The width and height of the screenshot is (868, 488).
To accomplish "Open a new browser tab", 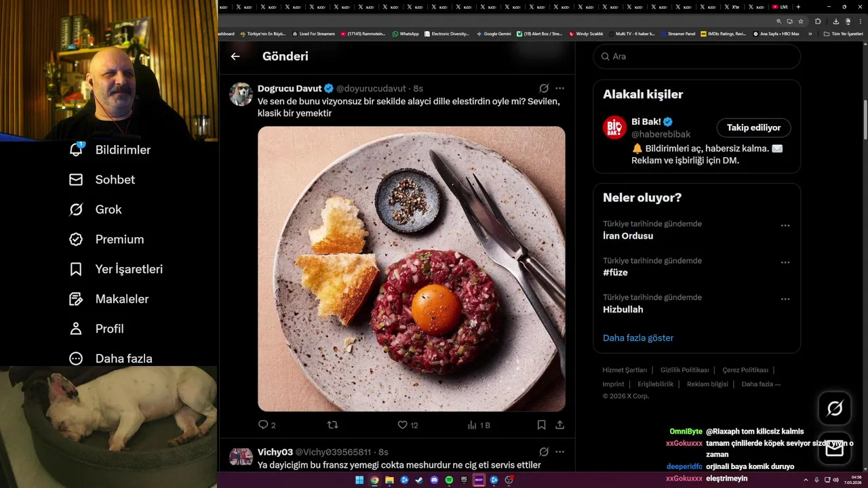I will 798,7.
